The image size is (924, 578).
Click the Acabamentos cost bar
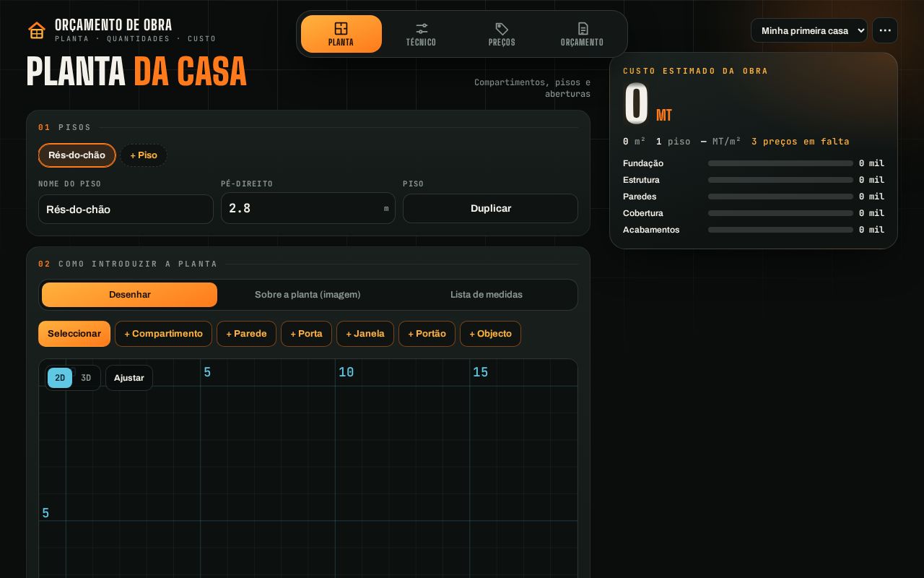click(x=780, y=230)
